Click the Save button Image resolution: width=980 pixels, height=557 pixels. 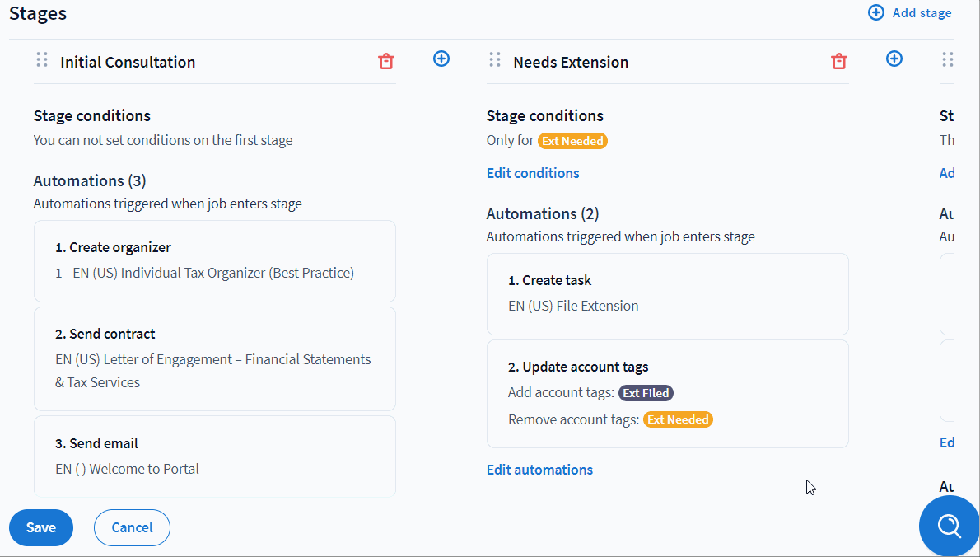41,527
